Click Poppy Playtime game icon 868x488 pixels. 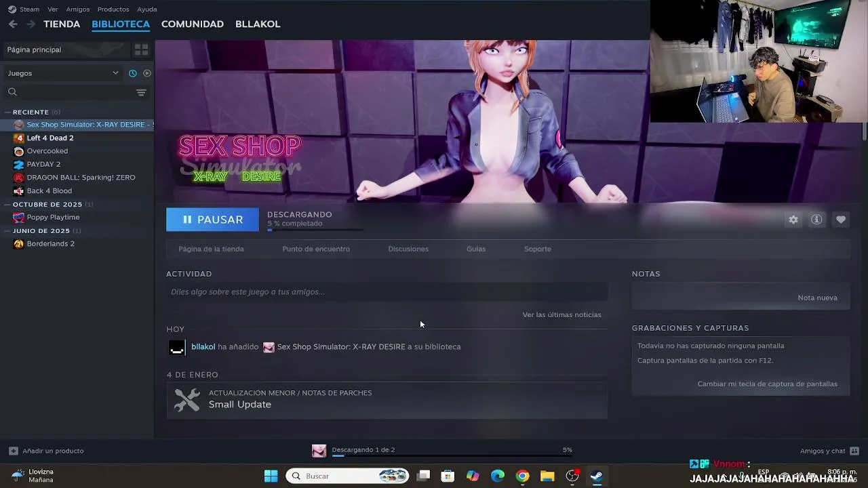point(19,217)
